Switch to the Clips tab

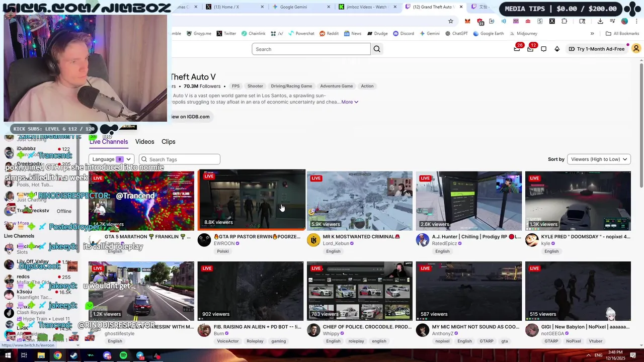[169, 142]
